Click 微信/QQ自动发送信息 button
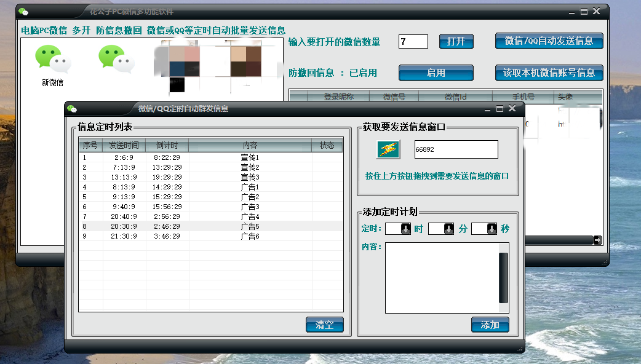641x364 pixels. [x=549, y=41]
